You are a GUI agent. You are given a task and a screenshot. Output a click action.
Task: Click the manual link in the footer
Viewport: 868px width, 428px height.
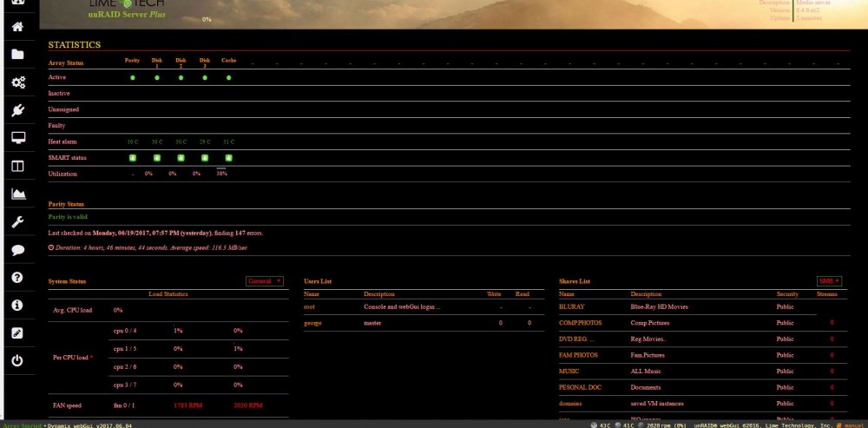tap(855, 425)
